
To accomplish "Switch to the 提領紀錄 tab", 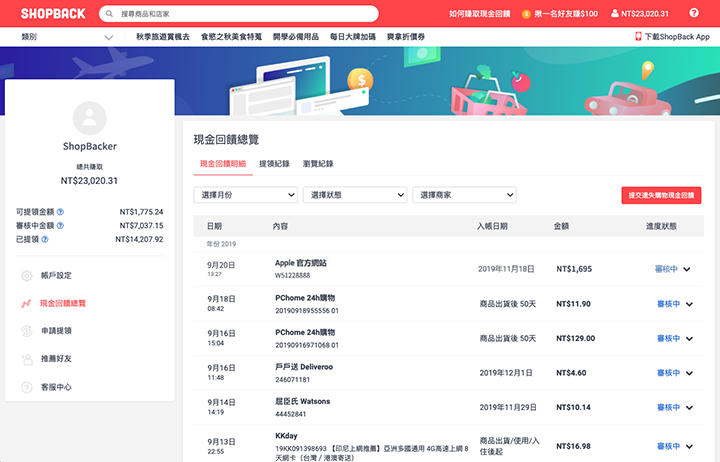I will coord(274,163).
